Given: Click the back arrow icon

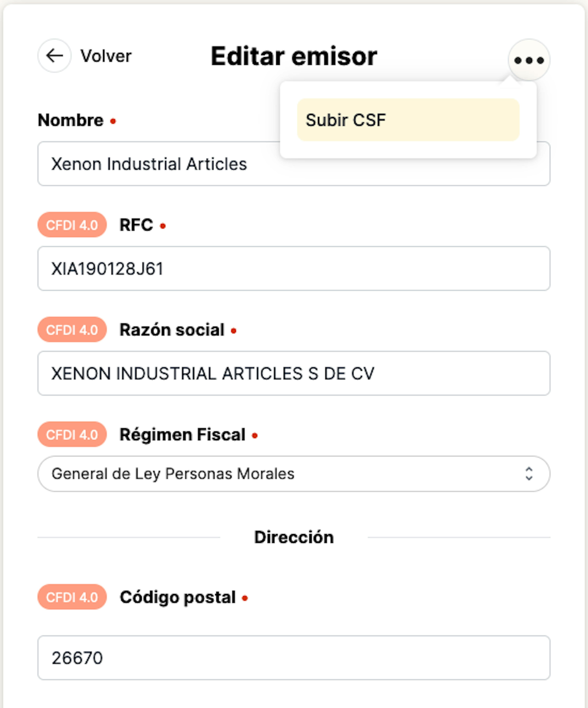Looking at the screenshot, I should pos(54,56).
